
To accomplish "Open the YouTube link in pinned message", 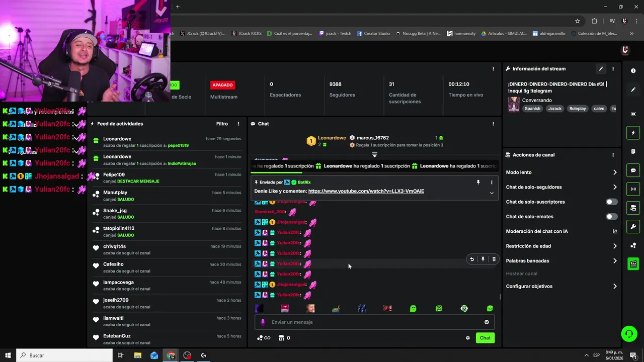I will pos(366,191).
